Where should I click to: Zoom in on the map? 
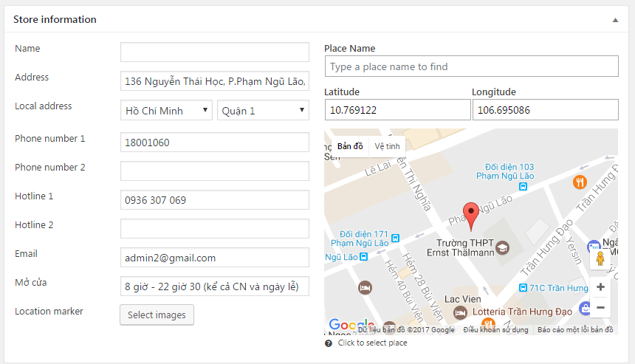[x=600, y=287]
